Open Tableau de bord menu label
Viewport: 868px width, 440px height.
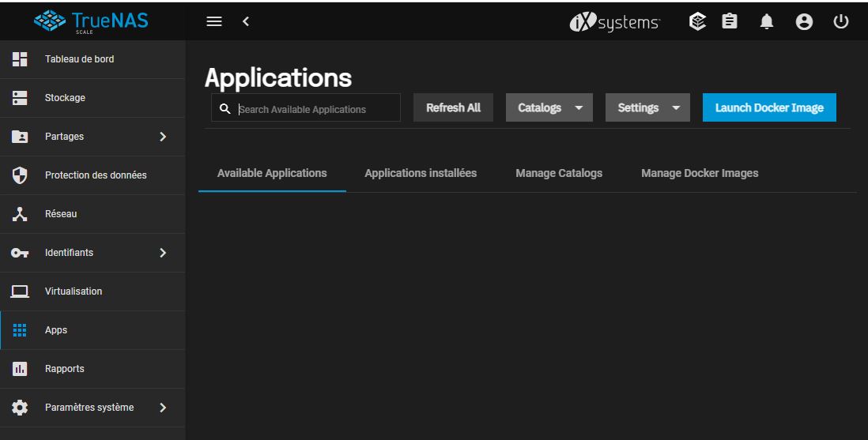pyautogui.click(x=80, y=59)
